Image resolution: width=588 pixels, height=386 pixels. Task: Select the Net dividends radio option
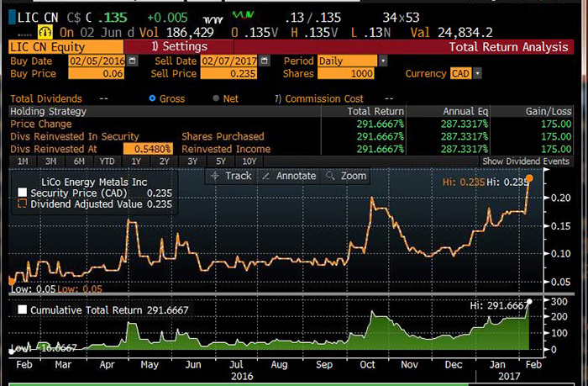(217, 98)
